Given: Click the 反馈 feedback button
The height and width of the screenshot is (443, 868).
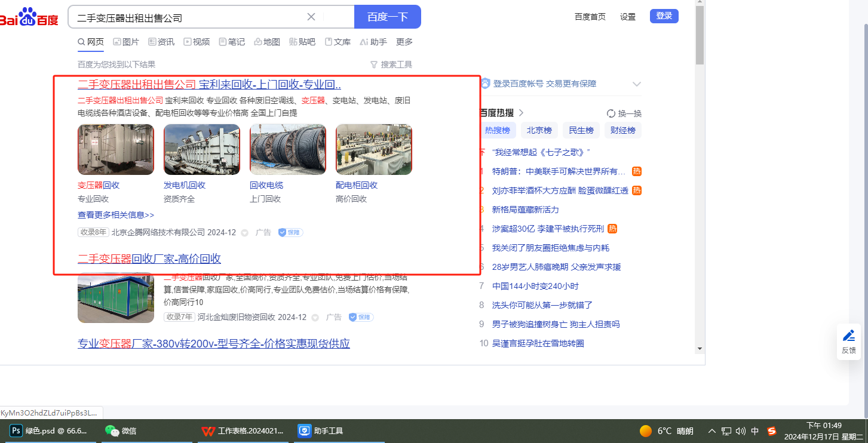Looking at the screenshot, I should click(x=849, y=342).
